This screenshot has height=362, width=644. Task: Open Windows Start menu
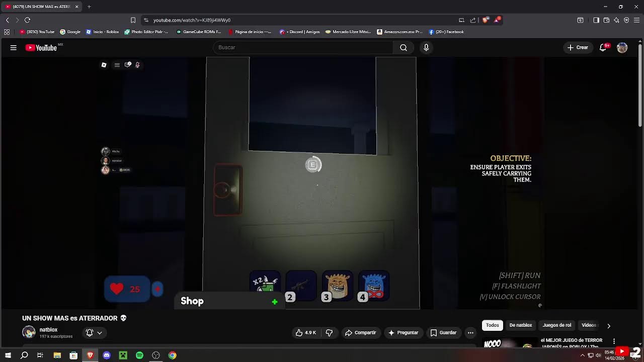pos(8,355)
